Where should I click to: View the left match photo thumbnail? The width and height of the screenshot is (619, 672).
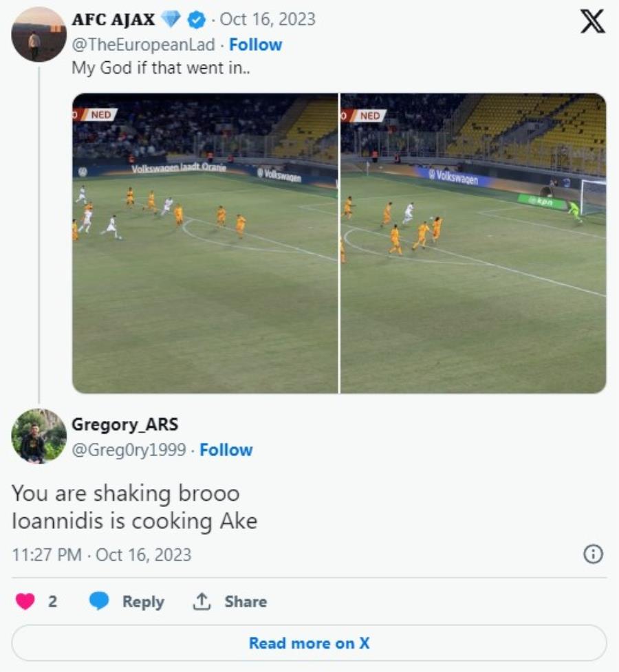tap(205, 243)
